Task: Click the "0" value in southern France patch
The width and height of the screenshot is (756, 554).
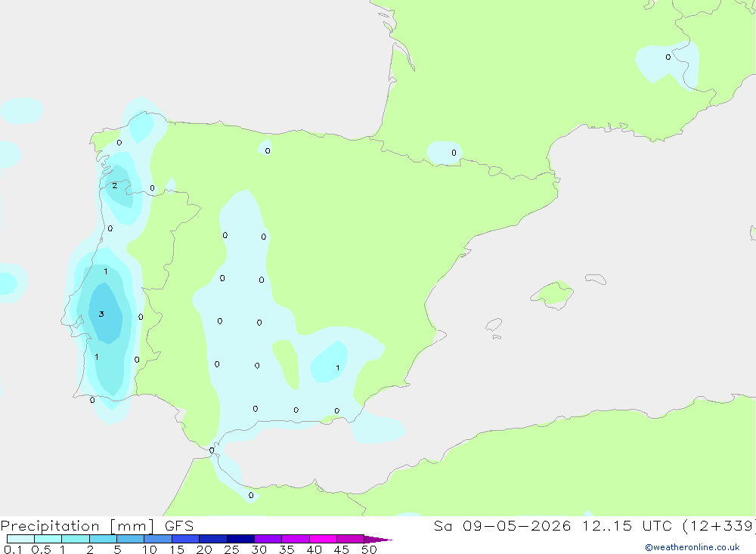Action: (x=668, y=57)
